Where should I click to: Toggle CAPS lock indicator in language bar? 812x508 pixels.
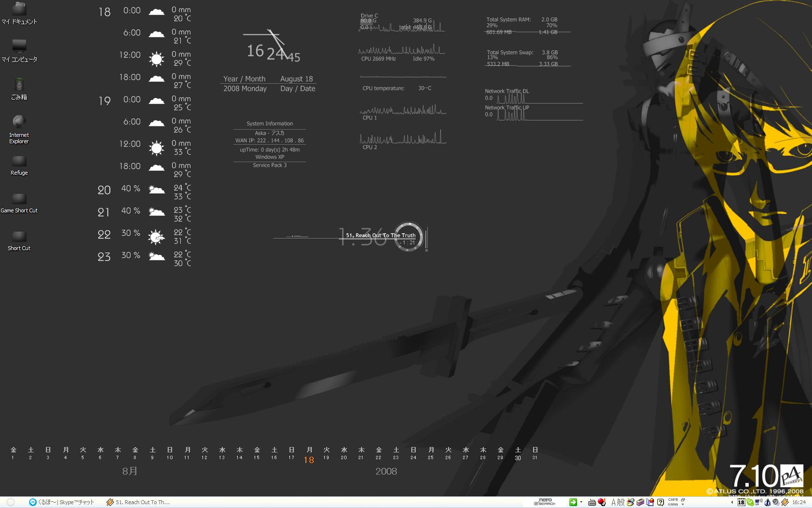click(673, 500)
